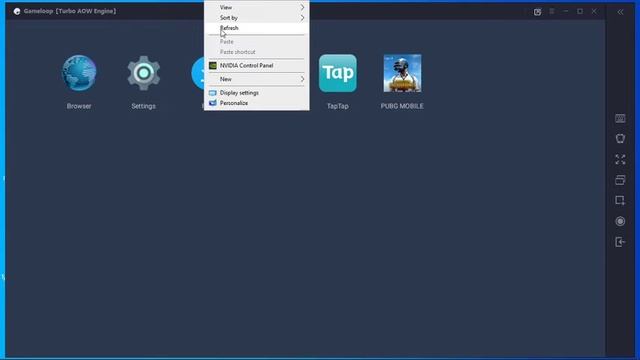
Task: Click the sidebar icon below the keyboard
Action: pos(620,139)
